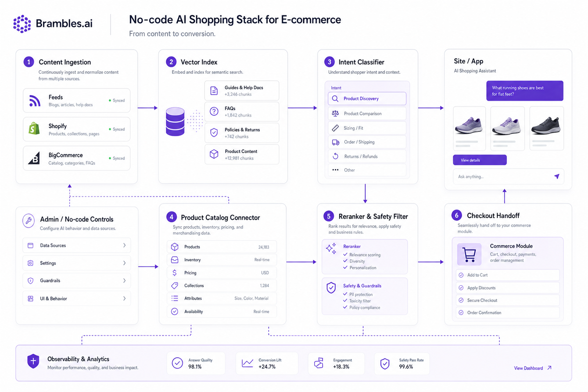Open the Collections catalog row

tap(222, 285)
